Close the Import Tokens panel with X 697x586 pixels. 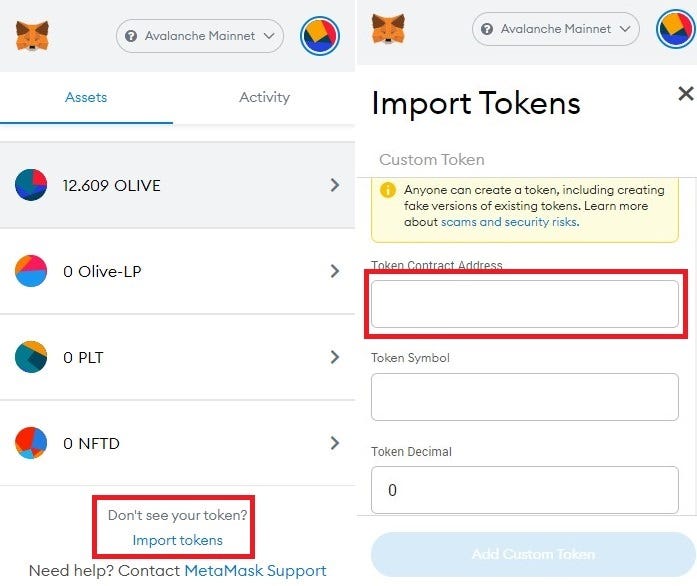[685, 94]
